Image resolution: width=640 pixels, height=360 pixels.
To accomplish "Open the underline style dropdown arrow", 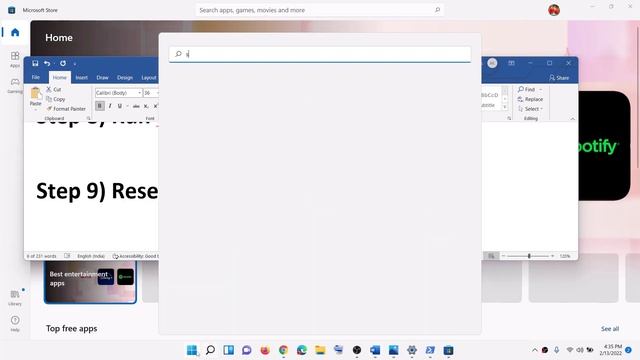I will pyautogui.click(x=127, y=106).
